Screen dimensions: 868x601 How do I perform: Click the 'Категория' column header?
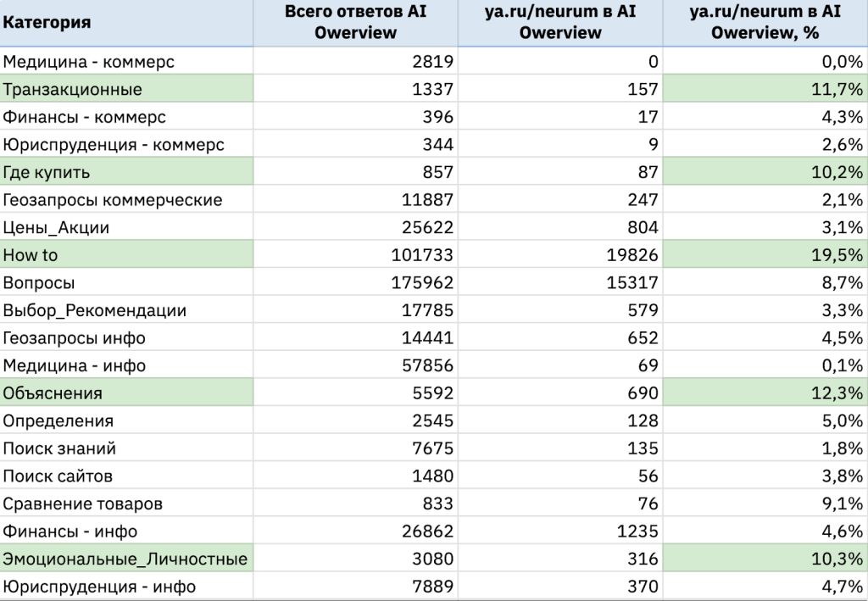pos(47,23)
